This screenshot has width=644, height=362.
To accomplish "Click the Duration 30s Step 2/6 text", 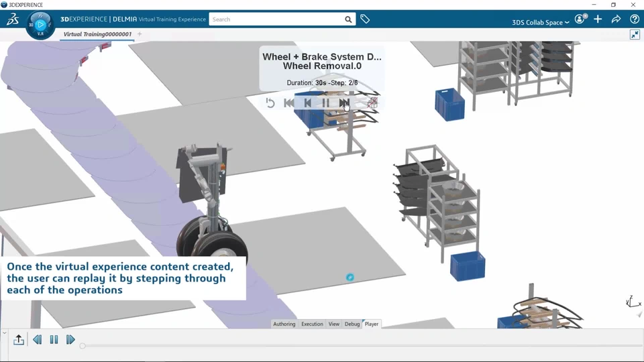I will coord(322,83).
